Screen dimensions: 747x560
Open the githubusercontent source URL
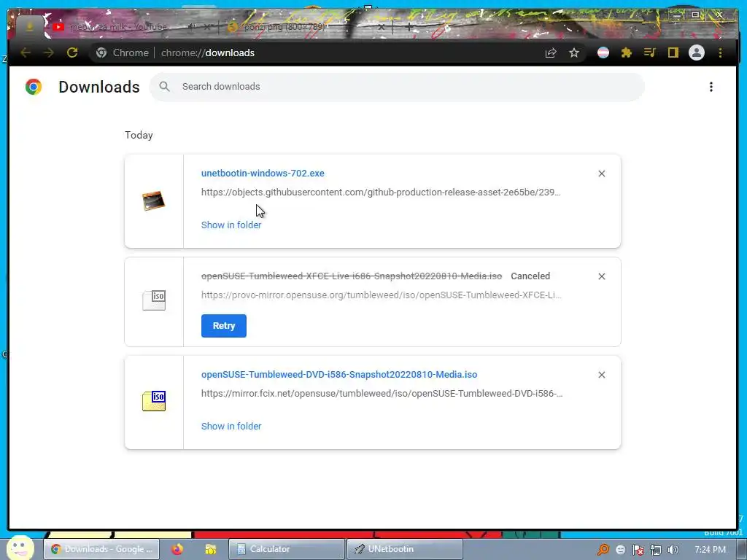[381, 192]
